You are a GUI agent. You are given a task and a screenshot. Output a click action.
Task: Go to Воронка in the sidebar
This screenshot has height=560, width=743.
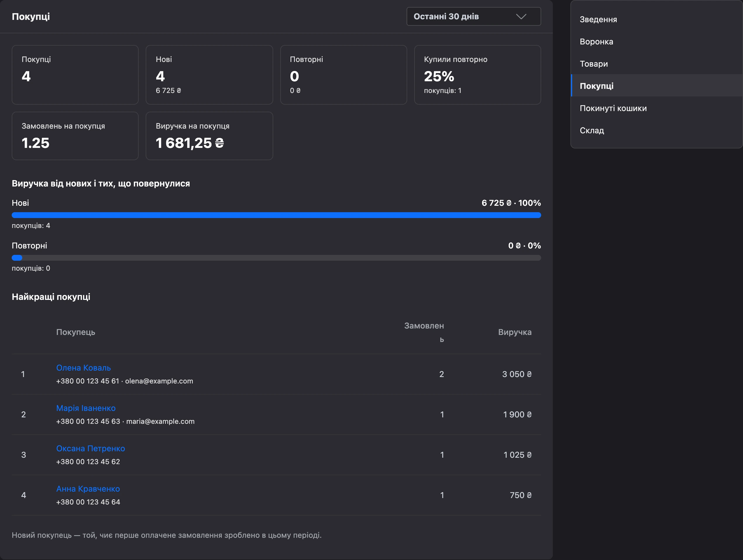656,42
